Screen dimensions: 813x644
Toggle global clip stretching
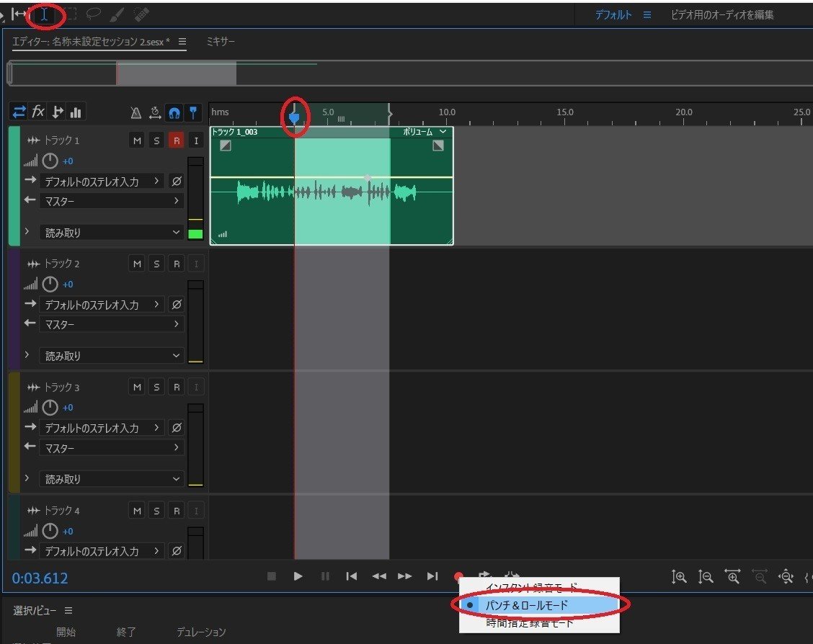tap(154, 112)
